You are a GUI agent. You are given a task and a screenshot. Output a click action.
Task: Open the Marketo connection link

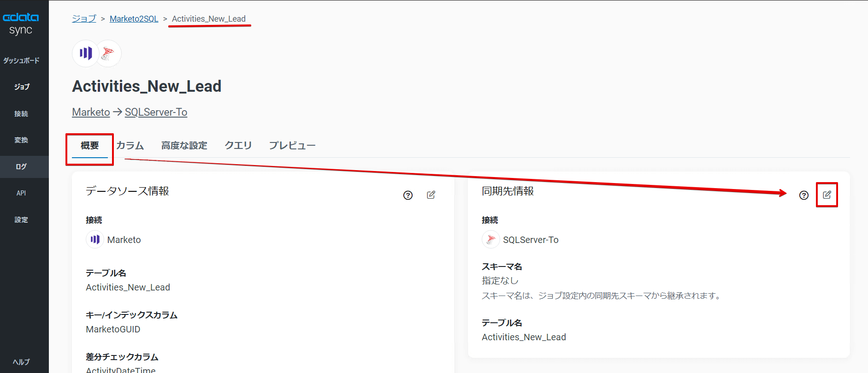click(x=91, y=112)
